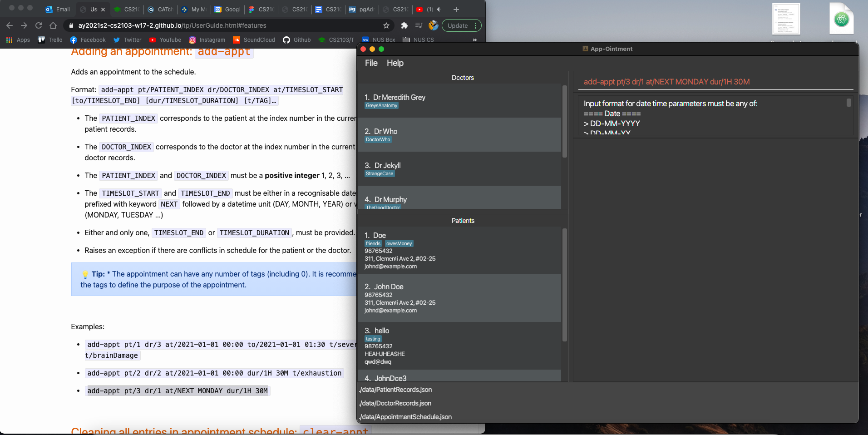Reload the current page
This screenshot has height=435, width=868.
coord(39,25)
